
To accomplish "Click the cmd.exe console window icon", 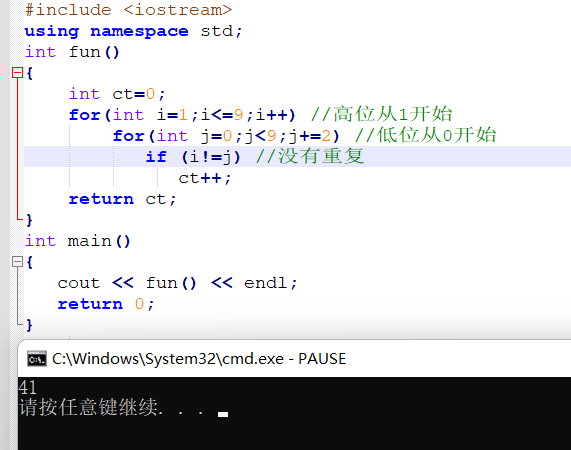I will (37, 359).
